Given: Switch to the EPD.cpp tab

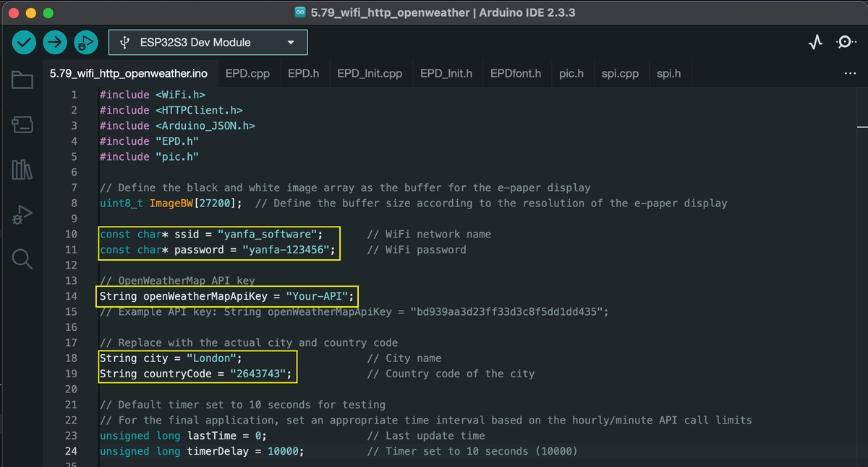Looking at the screenshot, I should [x=247, y=74].
